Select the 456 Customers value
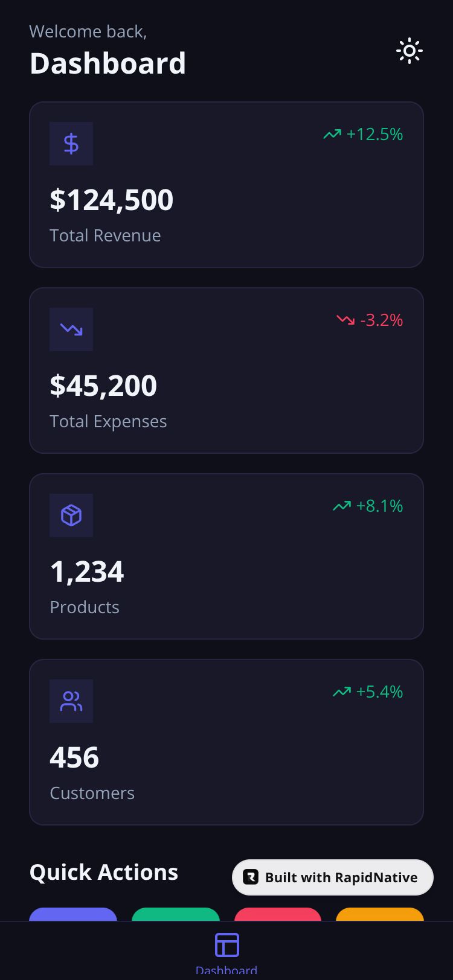453x980 pixels. [74, 757]
